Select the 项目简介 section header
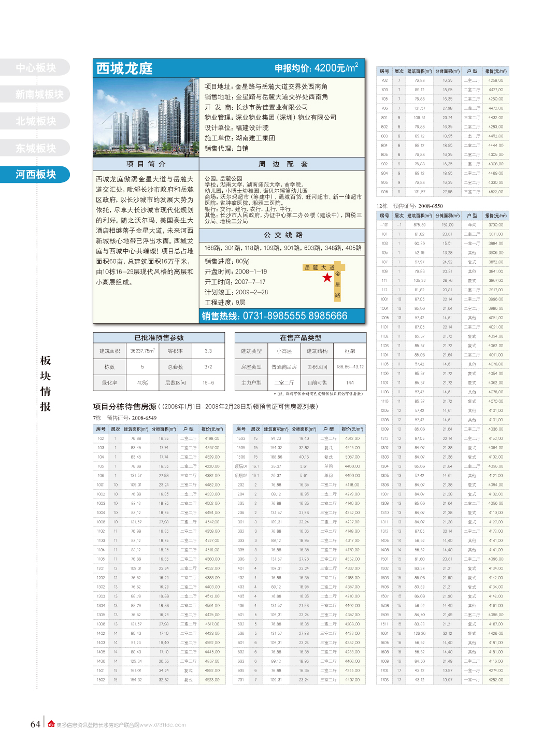This screenshot has height=756, width=557. pyautogui.click(x=146, y=164)
